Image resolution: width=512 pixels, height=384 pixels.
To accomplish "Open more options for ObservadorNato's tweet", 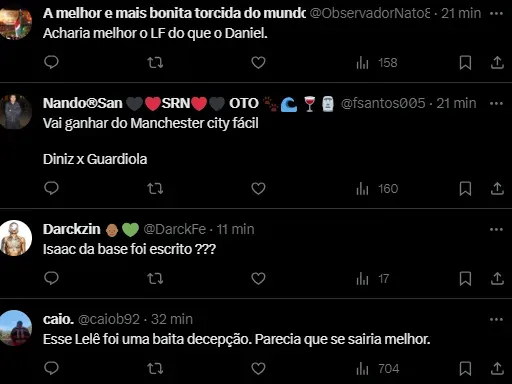I will (x=496, y=14).
